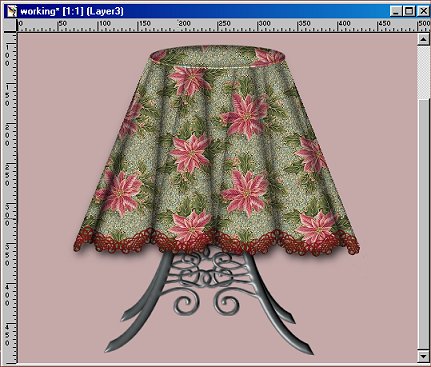Screen dimensions: 431x367
Task: Click the 250 mark on the horizontal ruler
Action: (224, 24)
